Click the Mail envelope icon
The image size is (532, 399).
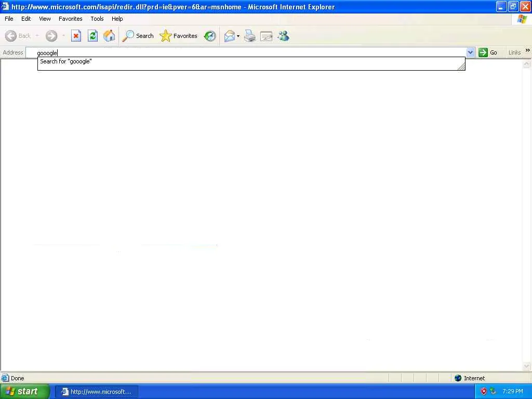(230, 36)
